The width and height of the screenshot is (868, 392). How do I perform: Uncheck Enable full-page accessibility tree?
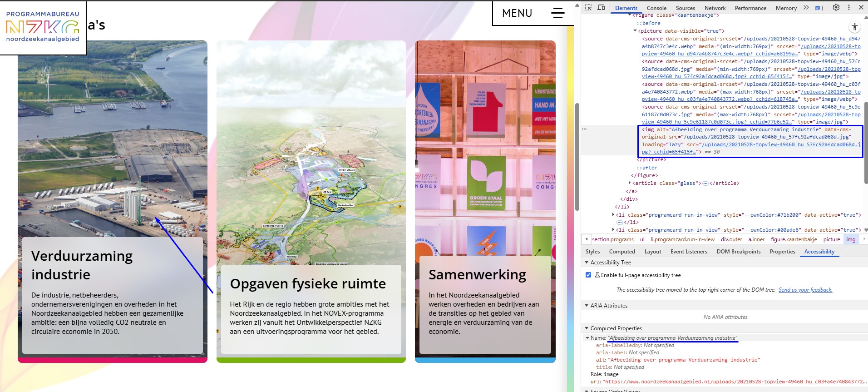[588, 275]
